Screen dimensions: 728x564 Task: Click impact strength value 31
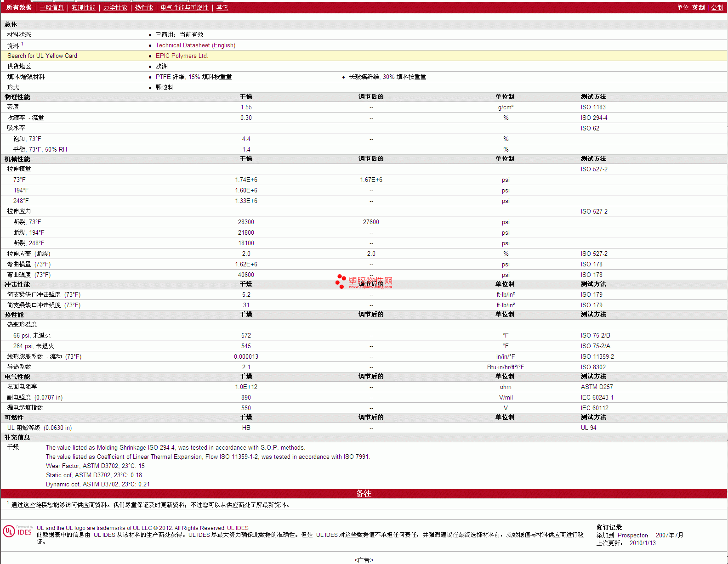click(x=246, y=305)
